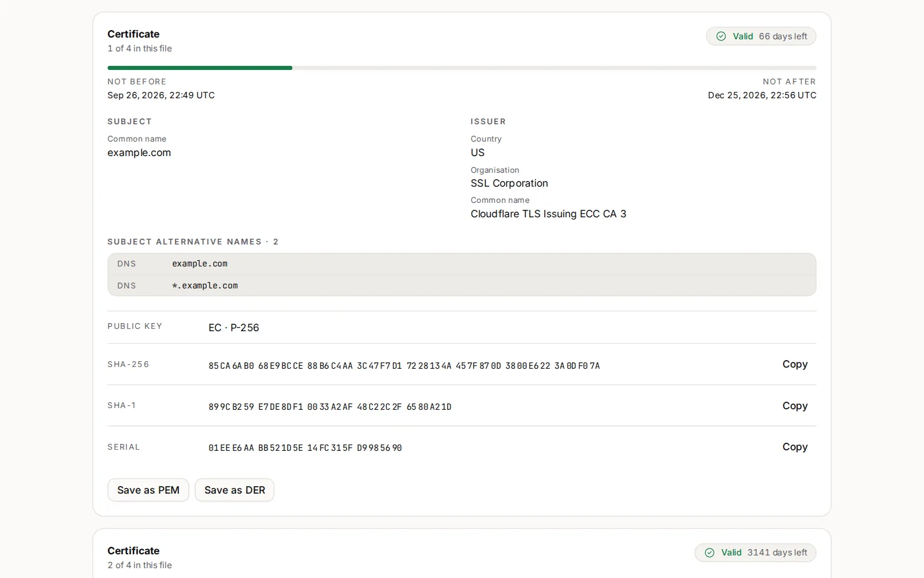Click the SHA-1 hex value starting 899CB259

tap(330, 407)
